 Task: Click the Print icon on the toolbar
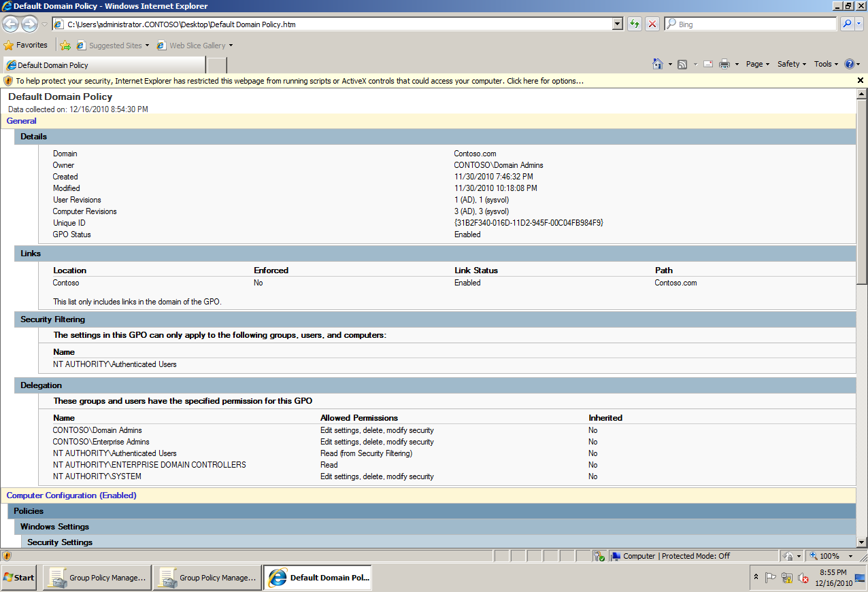[x=724, y=63]
